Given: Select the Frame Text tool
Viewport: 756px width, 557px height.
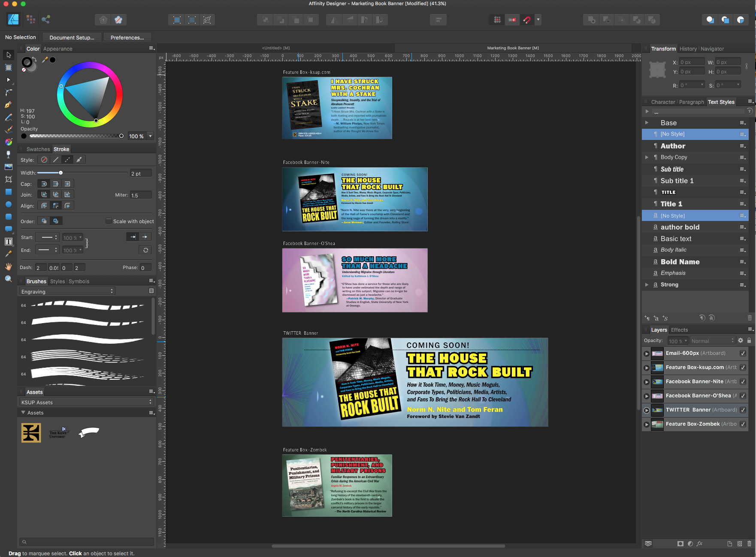Looking at the screenshot, I should [9, 242].
